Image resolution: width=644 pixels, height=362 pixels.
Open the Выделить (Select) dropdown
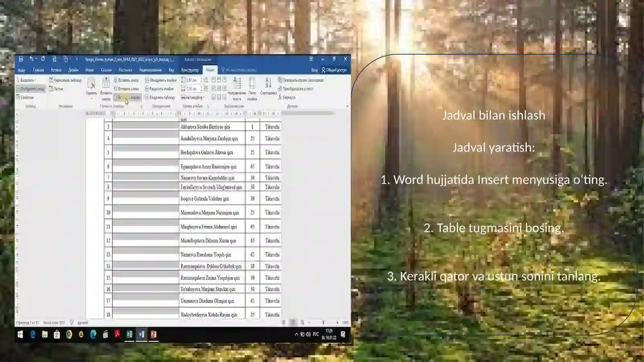tap(26, 80)
